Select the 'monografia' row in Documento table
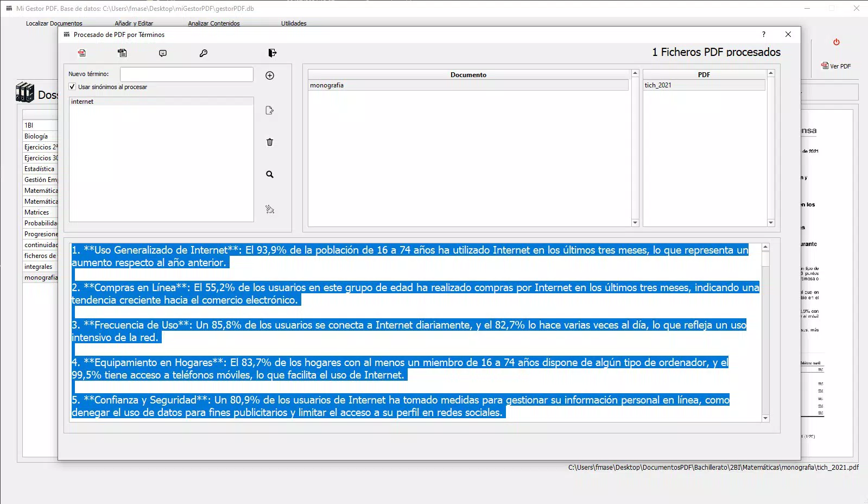 tap(468, 85)
